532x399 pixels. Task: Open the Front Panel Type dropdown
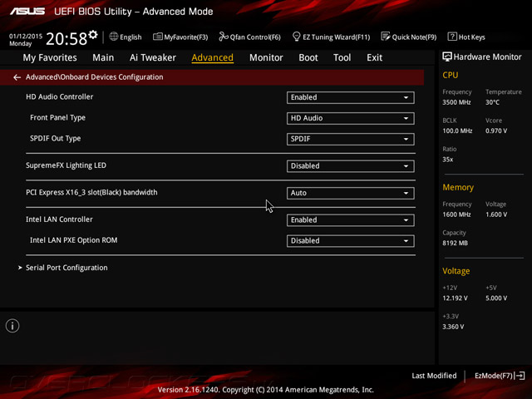click(350, 118)
